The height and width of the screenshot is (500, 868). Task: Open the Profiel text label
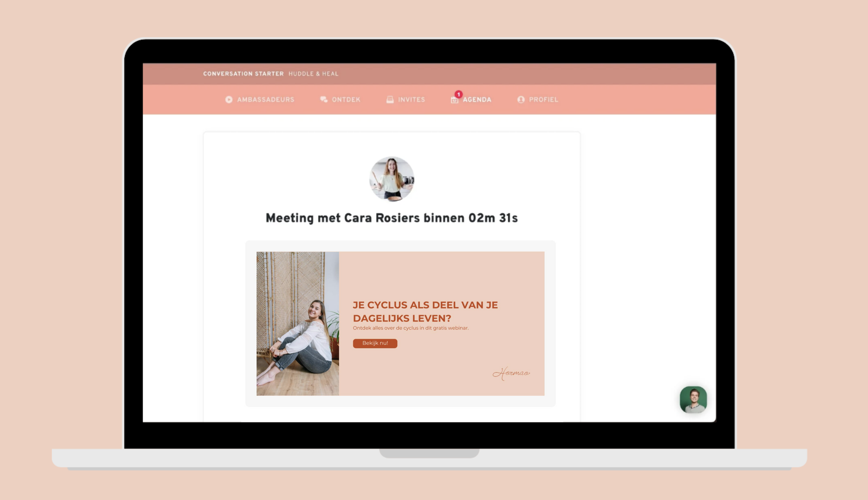coord(543,99)
